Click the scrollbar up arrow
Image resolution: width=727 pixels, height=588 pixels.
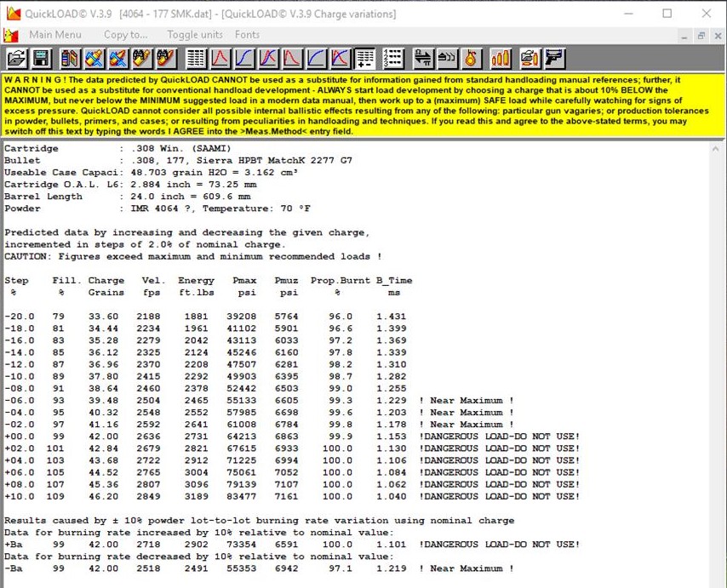tap(715, 149)
